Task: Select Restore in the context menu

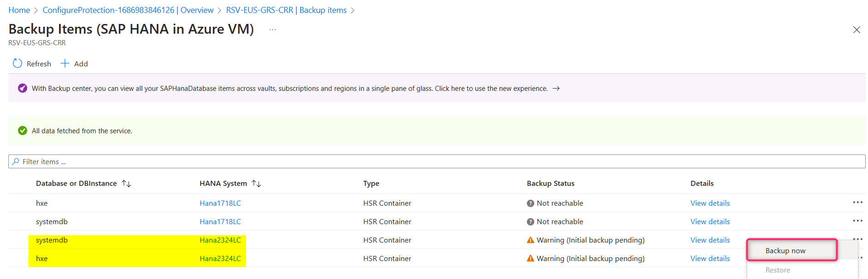Action: tap(778, 270)
